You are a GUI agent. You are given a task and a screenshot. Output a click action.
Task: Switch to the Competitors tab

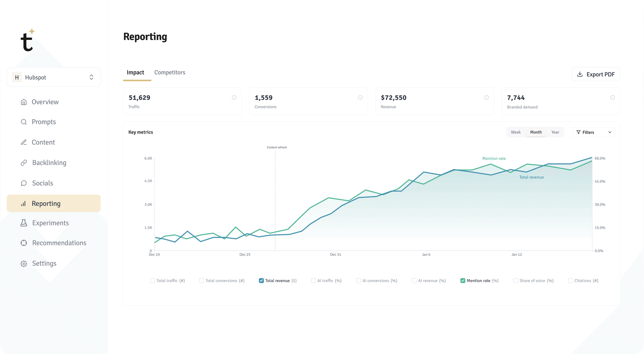pyautogui.click(x=170, y=73)
